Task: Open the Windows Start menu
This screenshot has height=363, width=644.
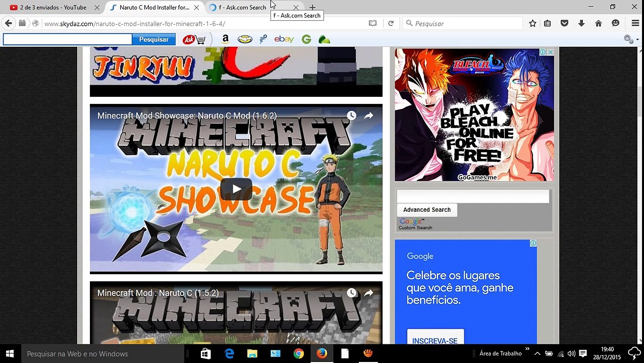Action: click(x=10, y=353)
